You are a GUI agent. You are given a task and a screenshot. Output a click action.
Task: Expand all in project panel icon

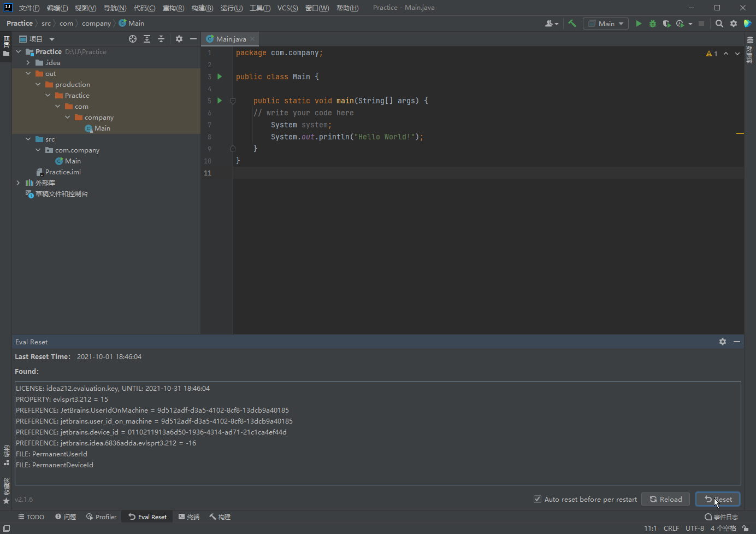[x=147, y=39]
